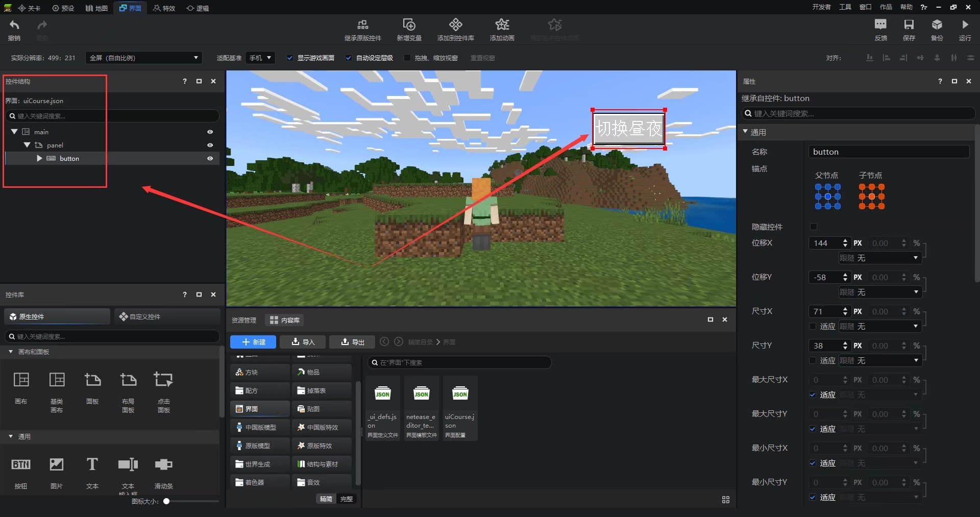Image resolution: width=980 pixels, height=517 pixels.
Task: Toggle visibility eye of button node
Action: coord(210,158)
